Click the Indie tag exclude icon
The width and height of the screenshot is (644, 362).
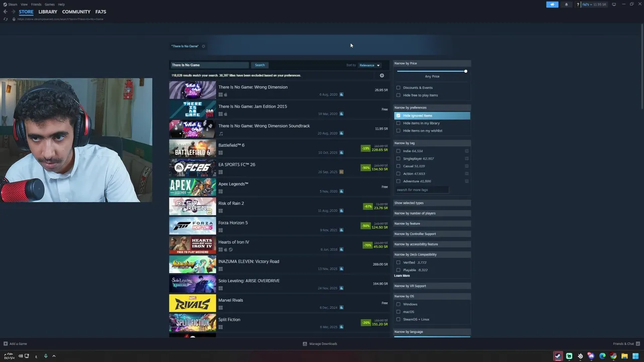tap(467, 151)
